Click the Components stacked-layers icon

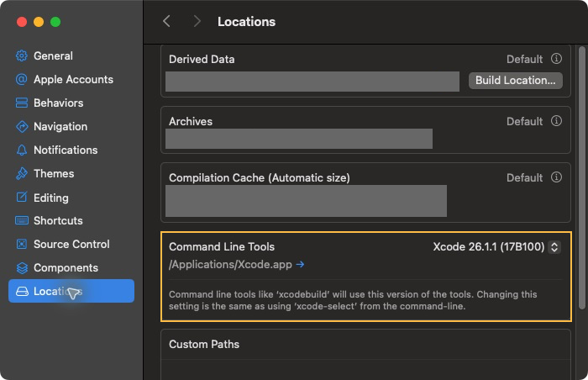click(22, 267)
